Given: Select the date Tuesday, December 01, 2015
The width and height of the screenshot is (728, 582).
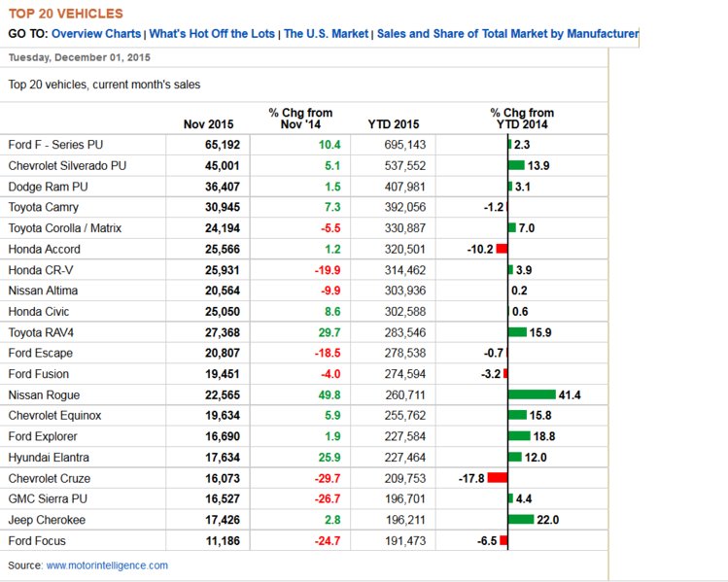Looking at the screenshot, I should pyautogui.click(x=80, y=57).
